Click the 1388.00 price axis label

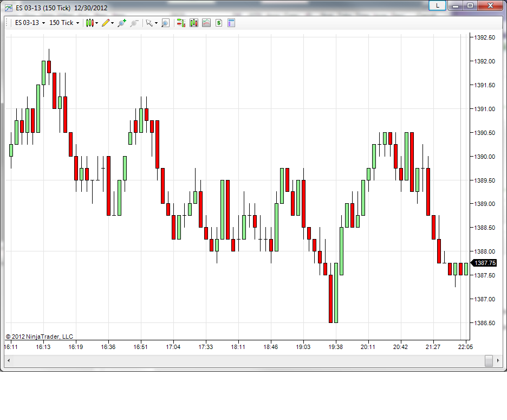[484, 251]
